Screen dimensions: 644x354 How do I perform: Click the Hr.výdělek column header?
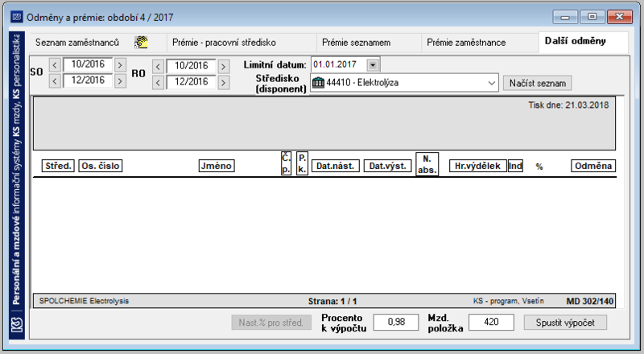[477, 166]
